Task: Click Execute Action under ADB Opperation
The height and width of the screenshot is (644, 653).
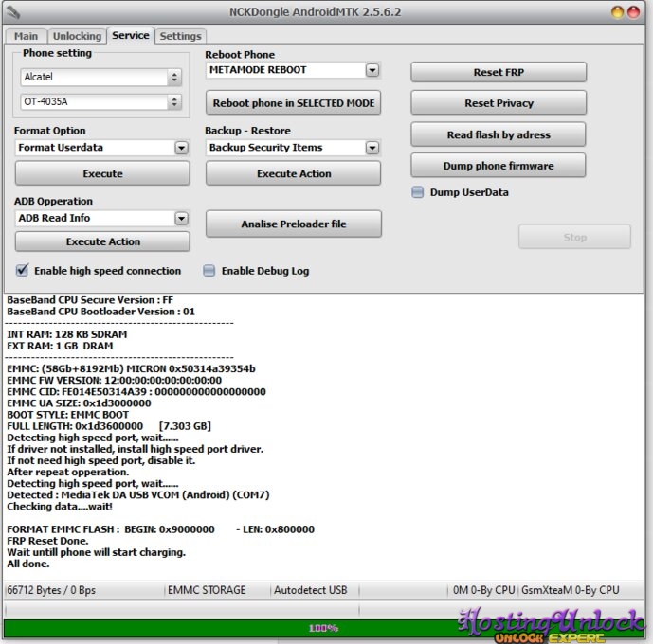Action: [102, 241]
